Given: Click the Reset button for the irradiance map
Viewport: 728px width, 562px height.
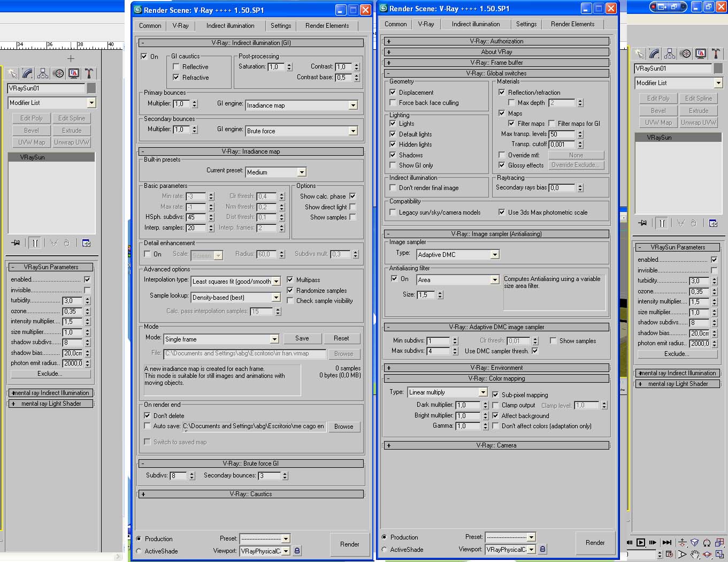Looking at the screenshot, I should (341, 338).
